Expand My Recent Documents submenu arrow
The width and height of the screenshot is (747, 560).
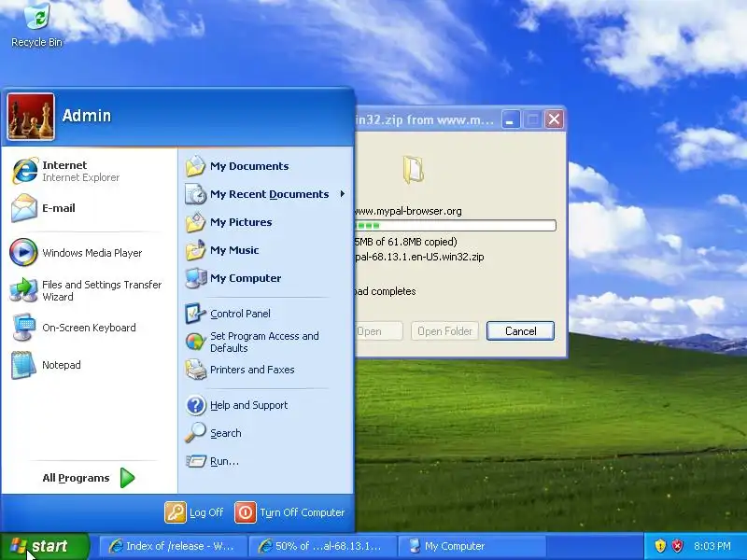pos(343,194)
